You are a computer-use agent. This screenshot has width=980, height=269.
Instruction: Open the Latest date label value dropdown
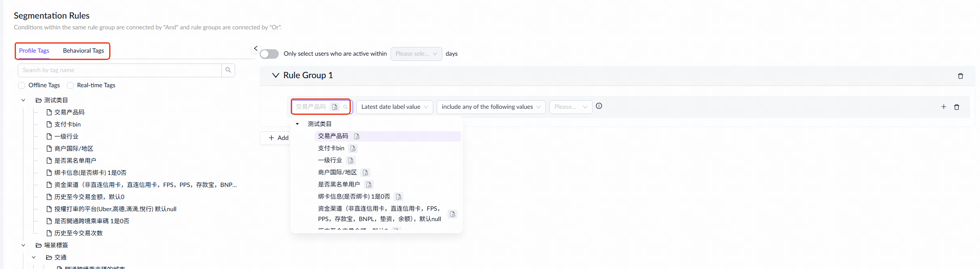(x=394, y=107)
